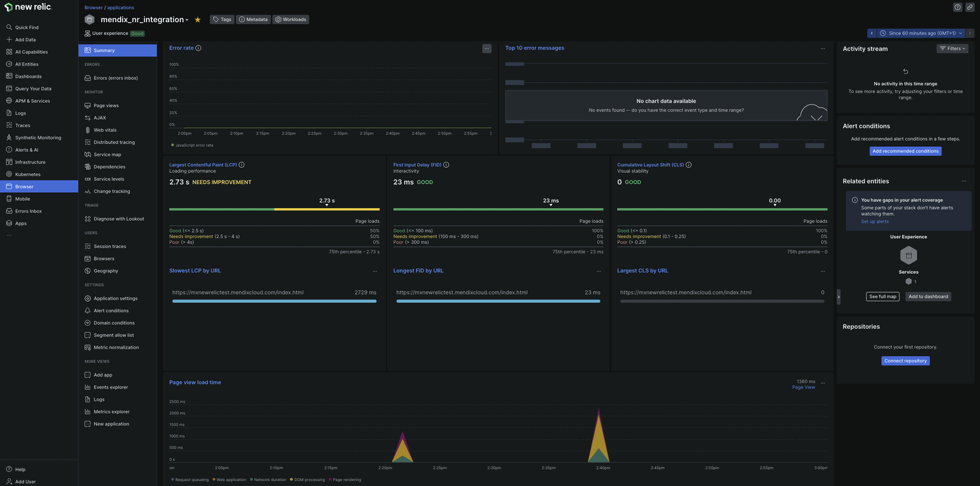Open Error rate chart options menu
This screenshot has height=486, width=980.
click(487, 48)
